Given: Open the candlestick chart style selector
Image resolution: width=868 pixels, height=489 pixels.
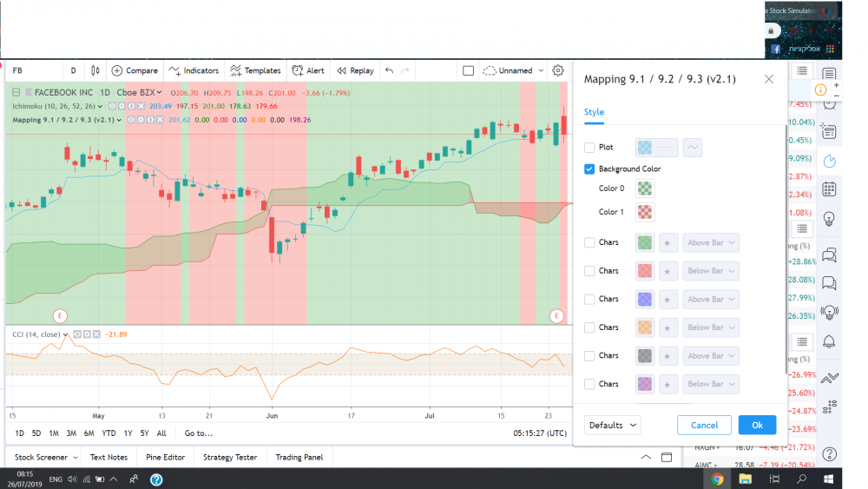Looking at the screenshot, I should pos(95,70).
